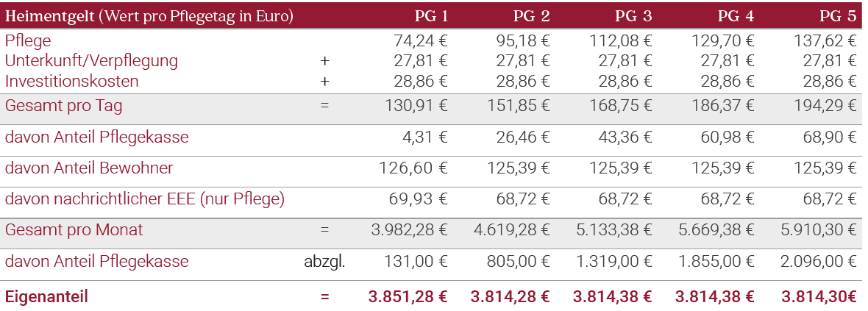Click the Gesamt pro Tag label

pyautogui.click(x=64, y=106)
